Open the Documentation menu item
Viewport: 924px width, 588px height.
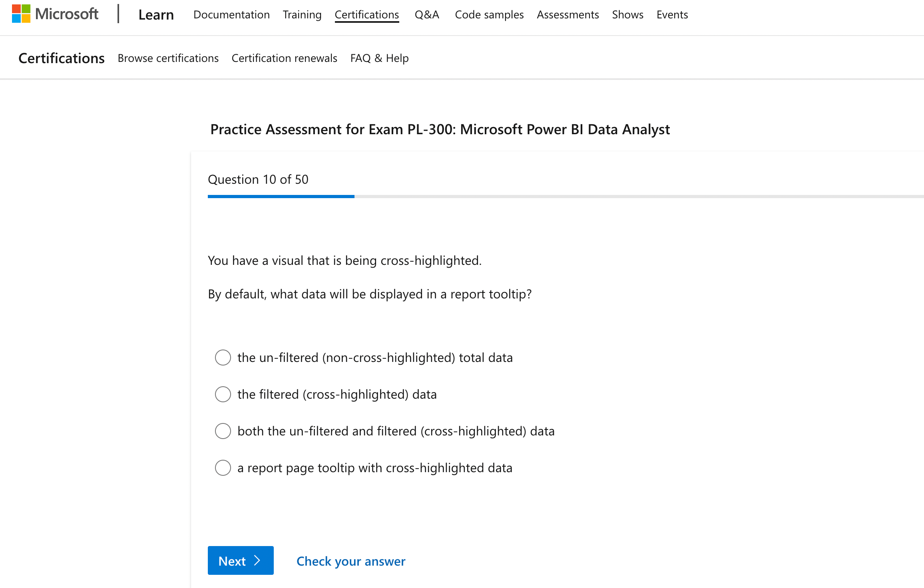231,15
